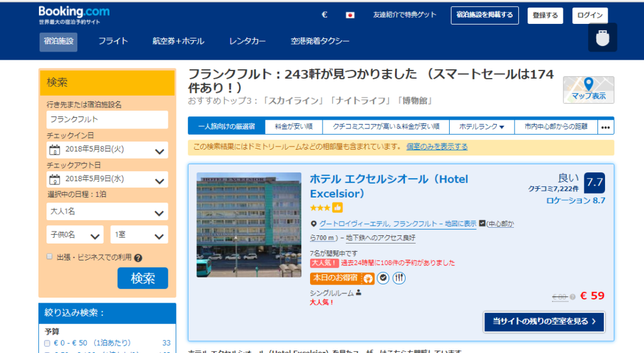Open the ホテル エクセルシオール hotel title link
The height and width of the screenshot is (353, 644).
[389, 186]
